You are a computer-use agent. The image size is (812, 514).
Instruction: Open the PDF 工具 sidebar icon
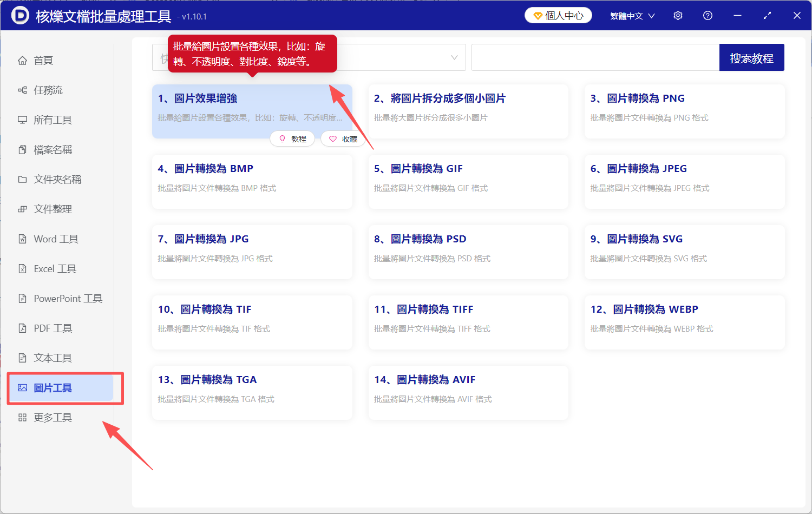click(22, 328)
